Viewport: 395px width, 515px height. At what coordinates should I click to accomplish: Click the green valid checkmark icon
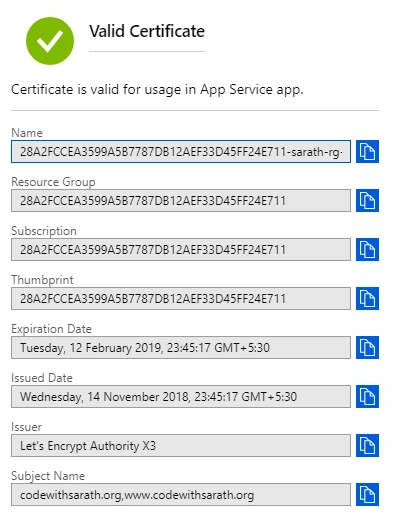[x=50, y=41]
